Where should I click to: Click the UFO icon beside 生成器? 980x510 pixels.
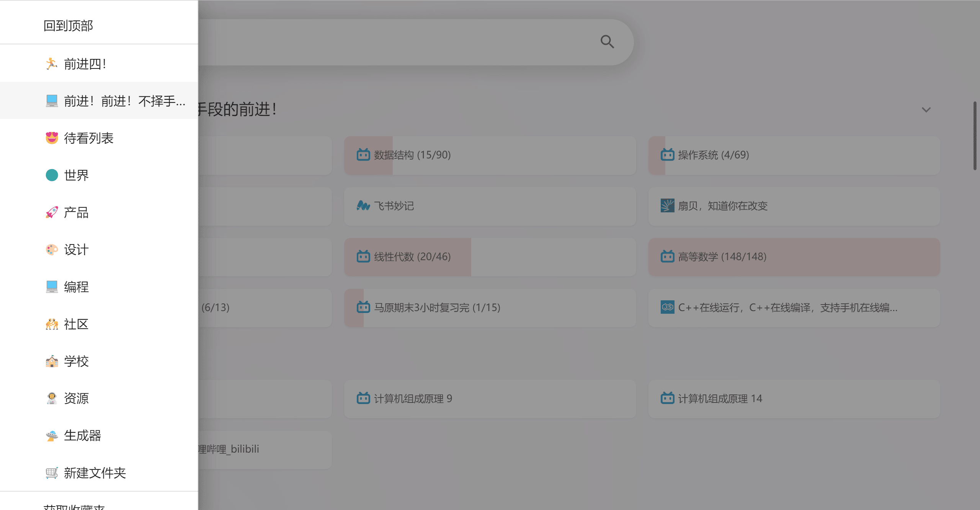tap(52, 435)
